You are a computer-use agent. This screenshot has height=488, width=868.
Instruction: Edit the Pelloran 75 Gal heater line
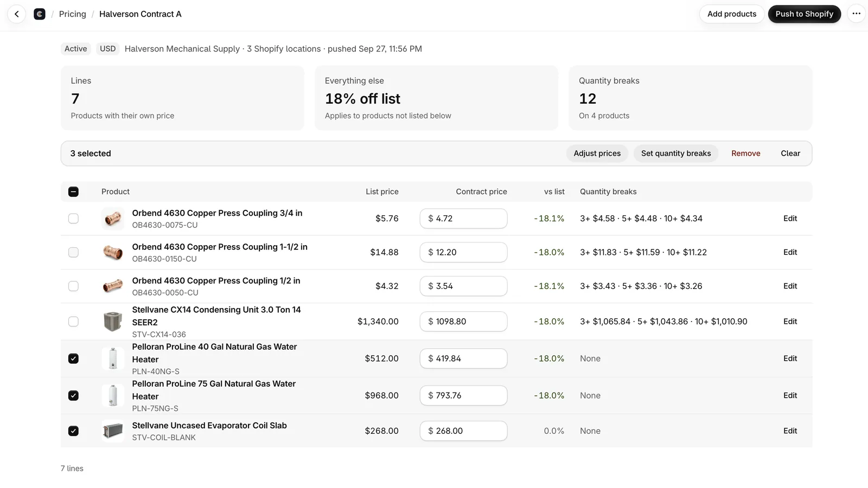(790, 395)
